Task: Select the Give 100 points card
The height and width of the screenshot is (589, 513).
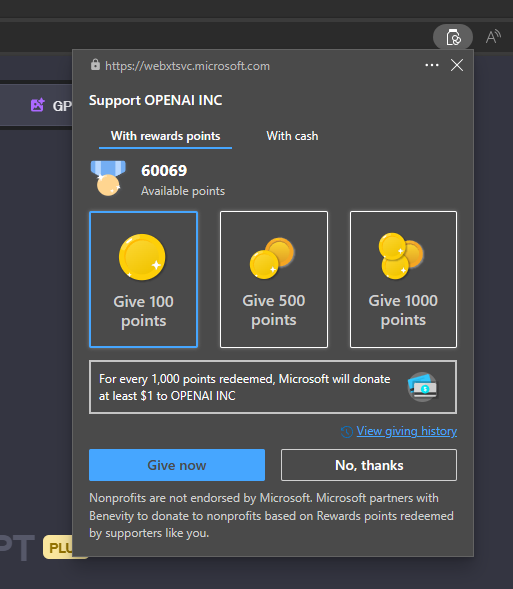Action: [x=143, y=279]
